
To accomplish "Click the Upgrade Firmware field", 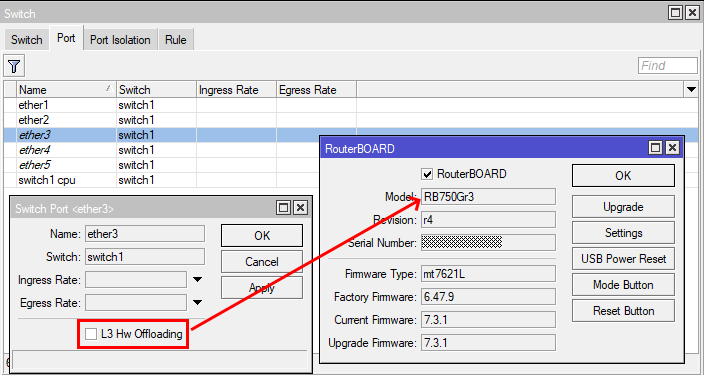I will (x=488, y=343).
